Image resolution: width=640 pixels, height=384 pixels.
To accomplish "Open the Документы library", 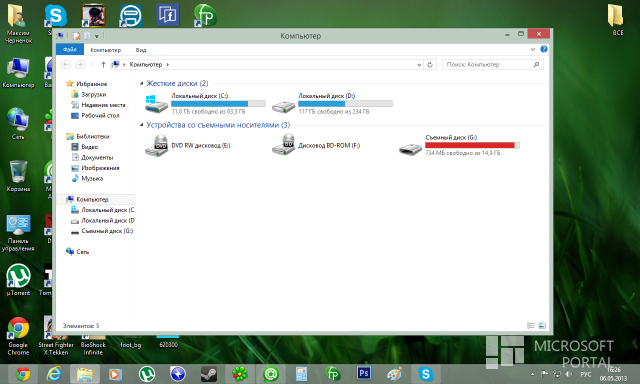I will pyautogui.click(x=97, y=158).
